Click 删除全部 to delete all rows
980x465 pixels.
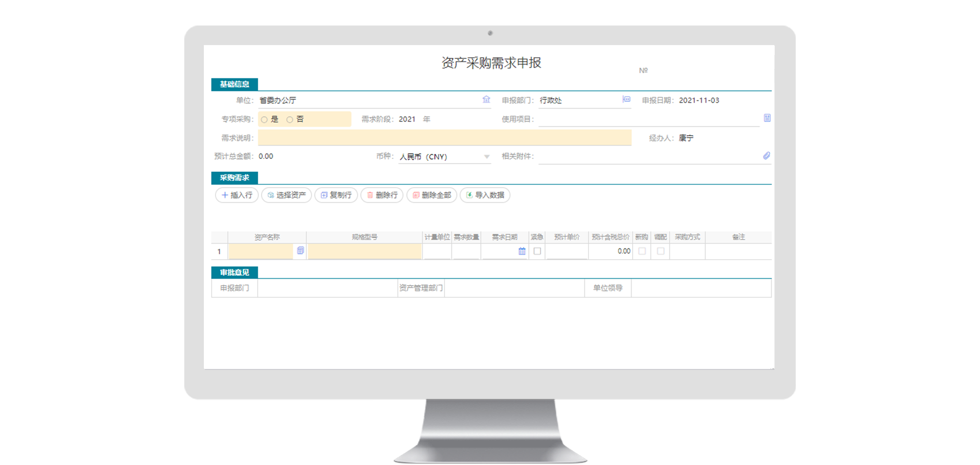point(432,195)
